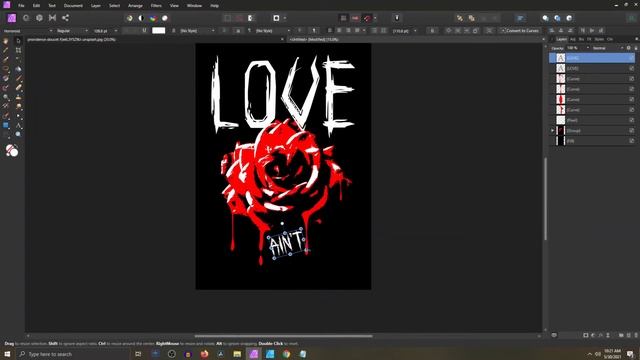The height and width of the screenshot is (360, 640).
Task: Click the auto white balance circle icon
Action: tap(165, 18)
